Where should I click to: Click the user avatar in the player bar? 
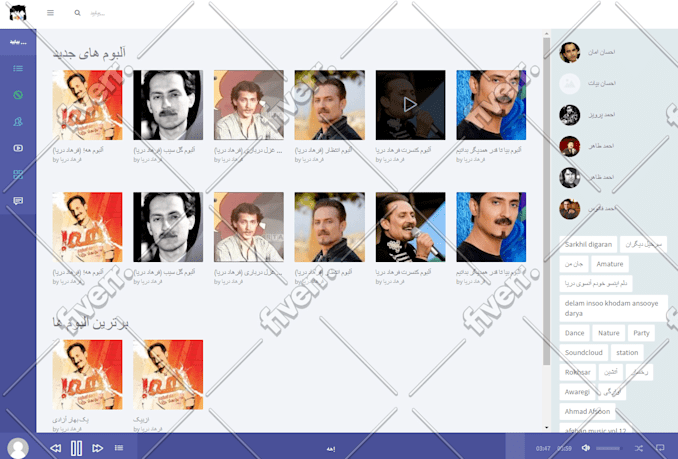coord(18,448)
